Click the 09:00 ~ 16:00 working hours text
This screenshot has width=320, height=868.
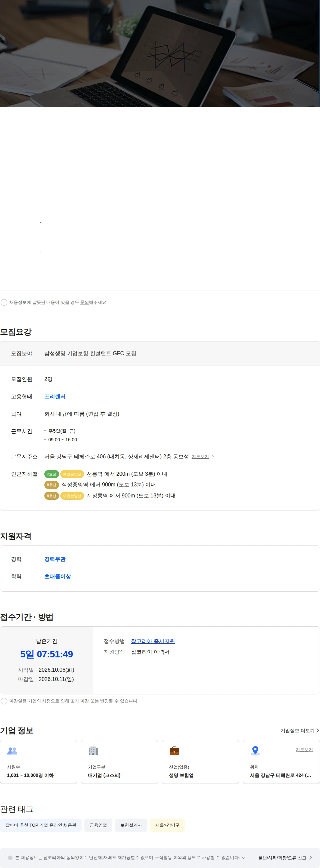point(63,440)
